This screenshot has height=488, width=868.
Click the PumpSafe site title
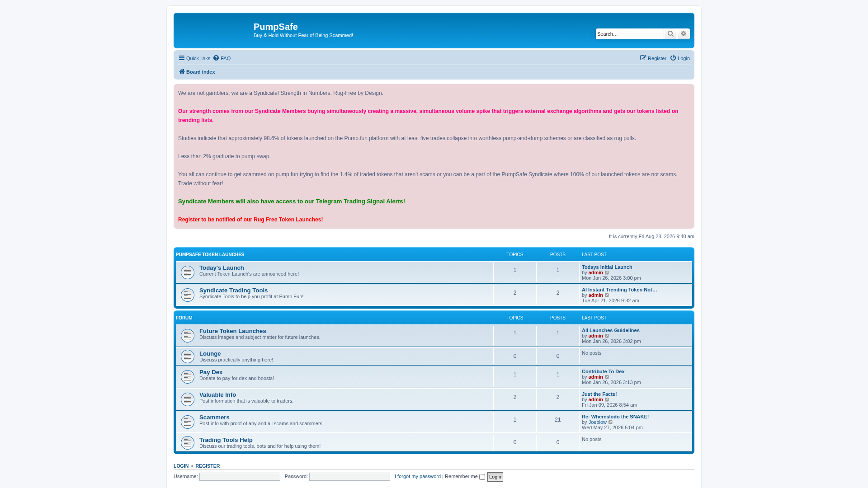(x=275, y=27)
